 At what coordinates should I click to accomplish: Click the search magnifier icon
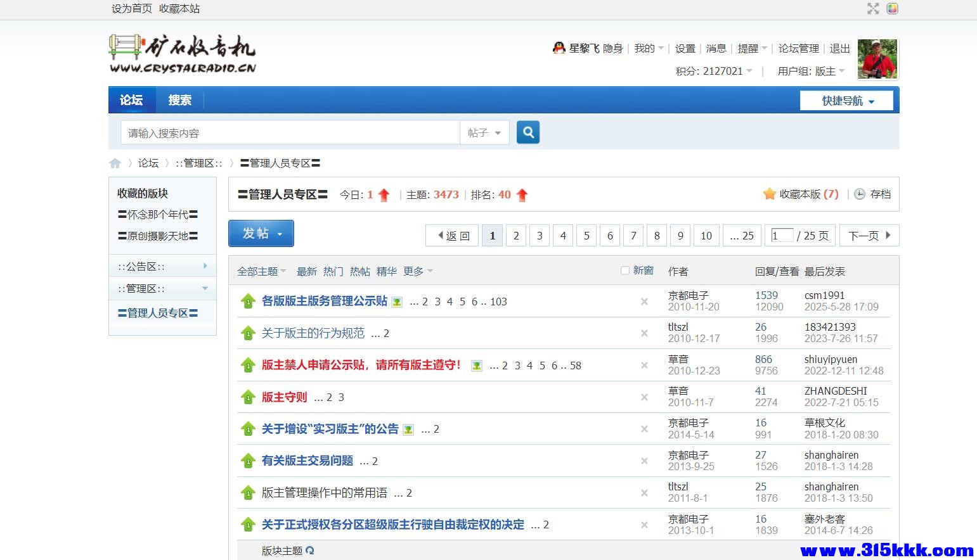tap(528, 132)
